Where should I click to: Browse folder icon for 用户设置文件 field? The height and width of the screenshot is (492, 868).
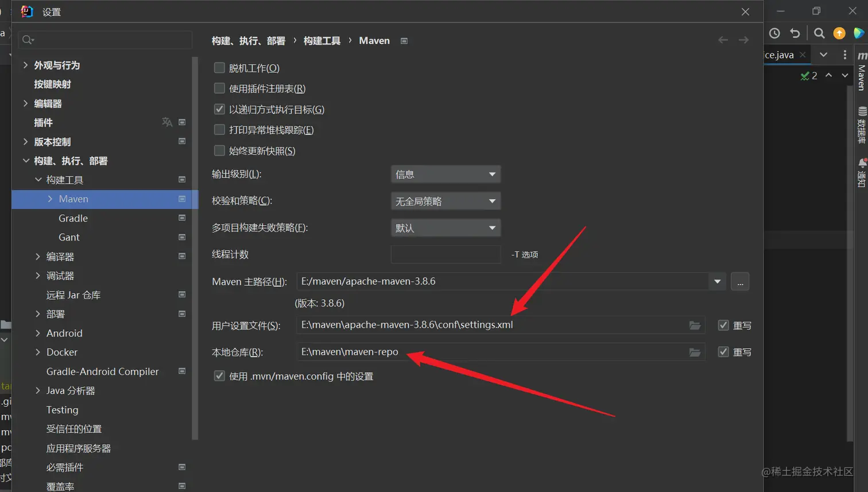tap(695, 326)
